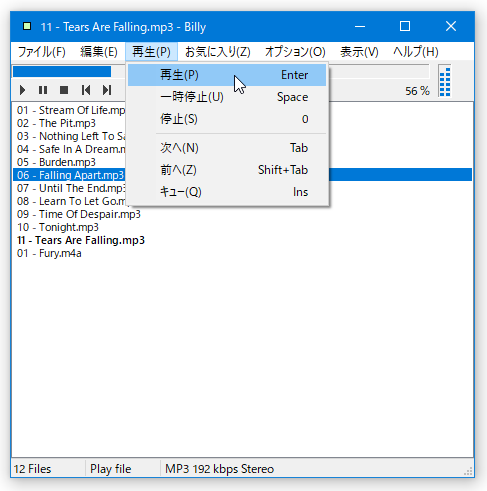
Task: Skip to previous track button
Action: pyautogui.click(x=86, y=90)
